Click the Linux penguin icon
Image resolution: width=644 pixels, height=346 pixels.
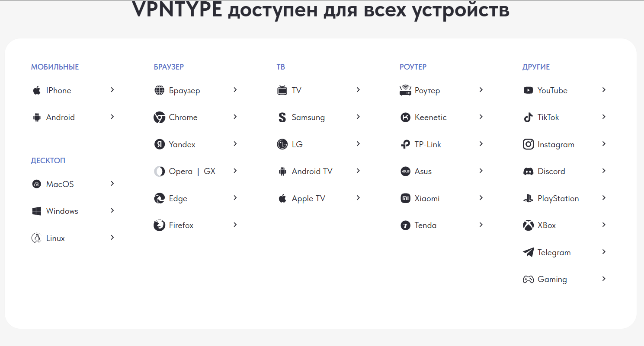tap(36, 238)
